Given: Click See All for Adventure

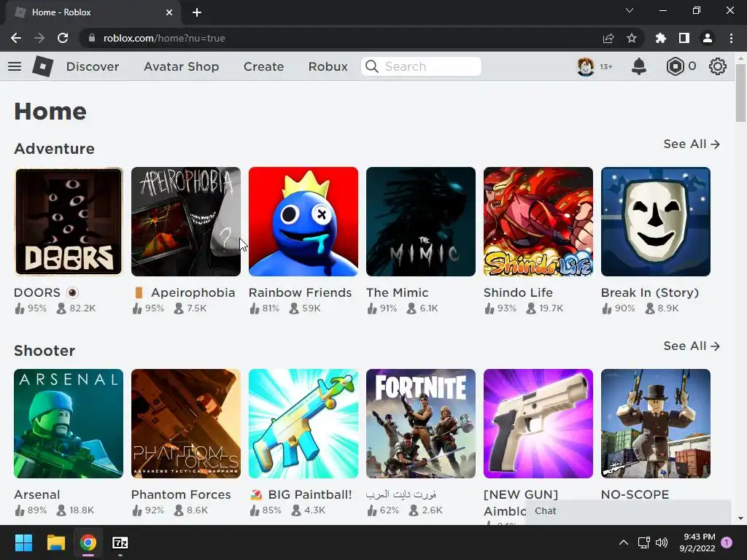Looking at the screenshot, I should (x=692, y=144).
